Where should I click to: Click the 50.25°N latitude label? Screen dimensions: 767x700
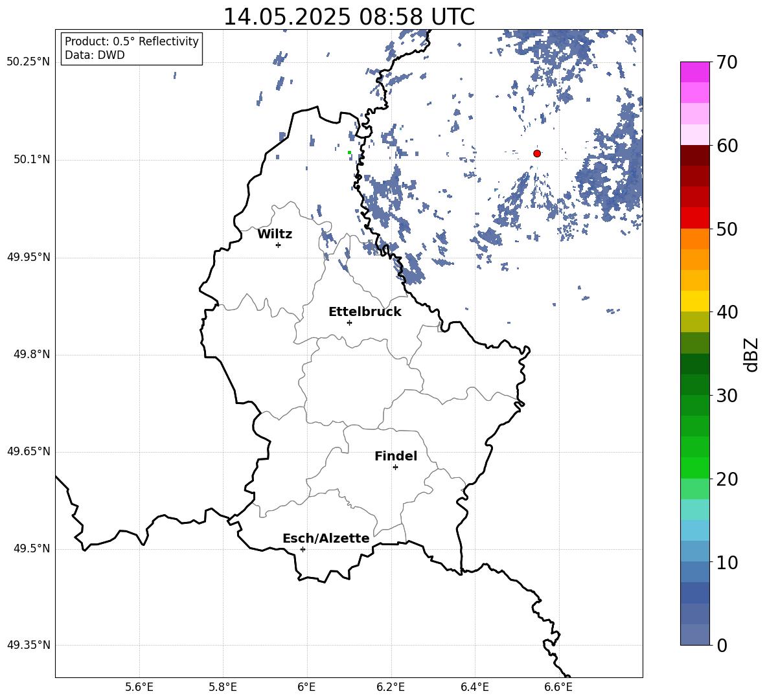click(x=29, y=62)
